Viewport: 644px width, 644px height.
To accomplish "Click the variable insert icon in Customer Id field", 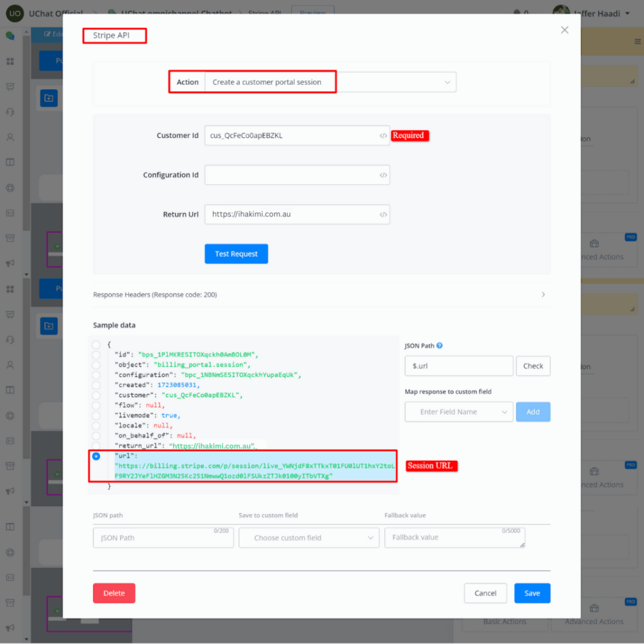I will [x=383, y=136].
